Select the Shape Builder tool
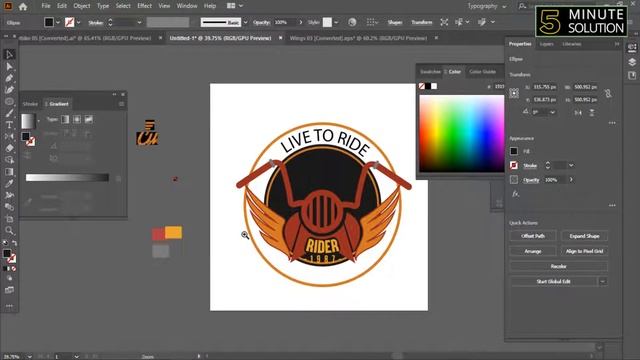 pos(9,160)
